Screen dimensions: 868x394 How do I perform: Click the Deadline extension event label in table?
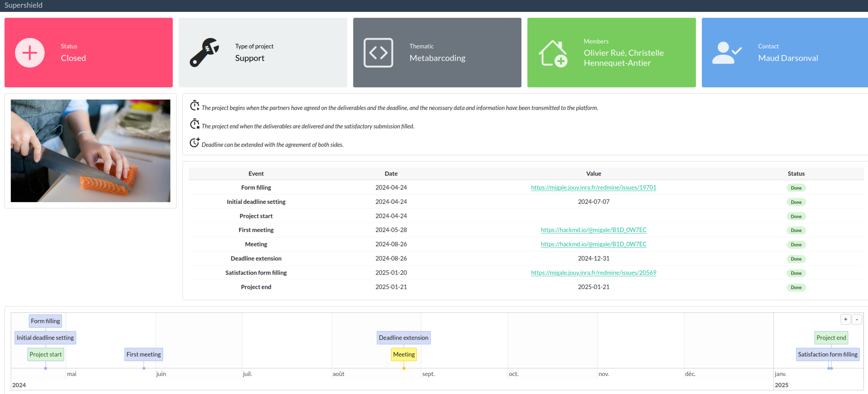tap(256, 258)
